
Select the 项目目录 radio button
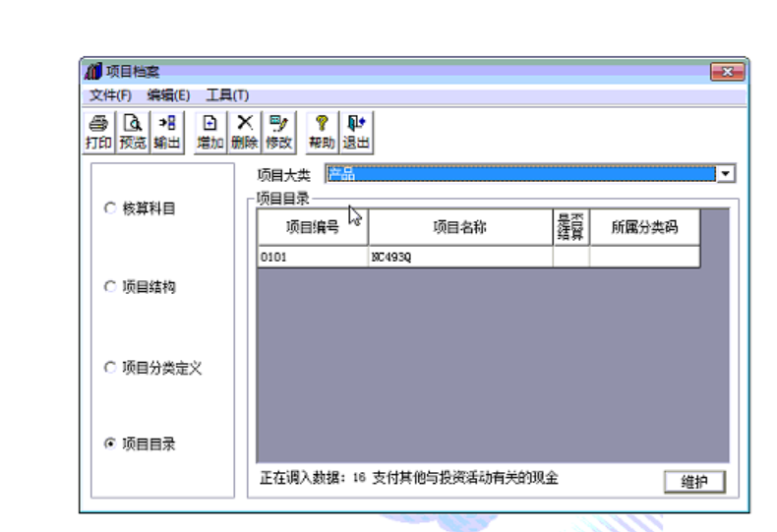(x=110, y=443)
